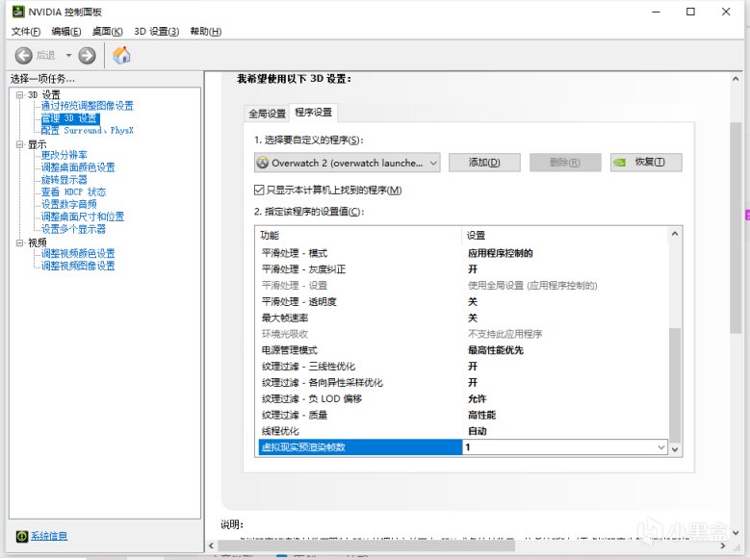750x560 pixels.
Task: Click the settings list scrollbar thumb
Action: click(675, 385)
